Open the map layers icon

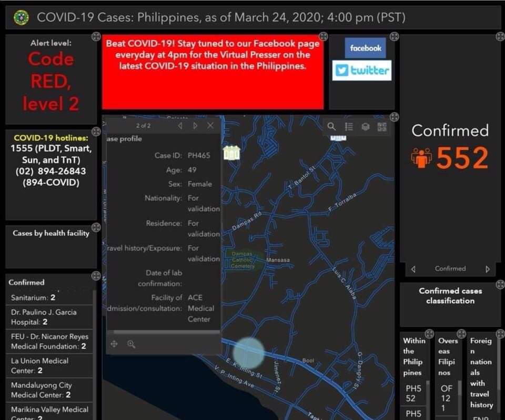[x=366, y=126]
